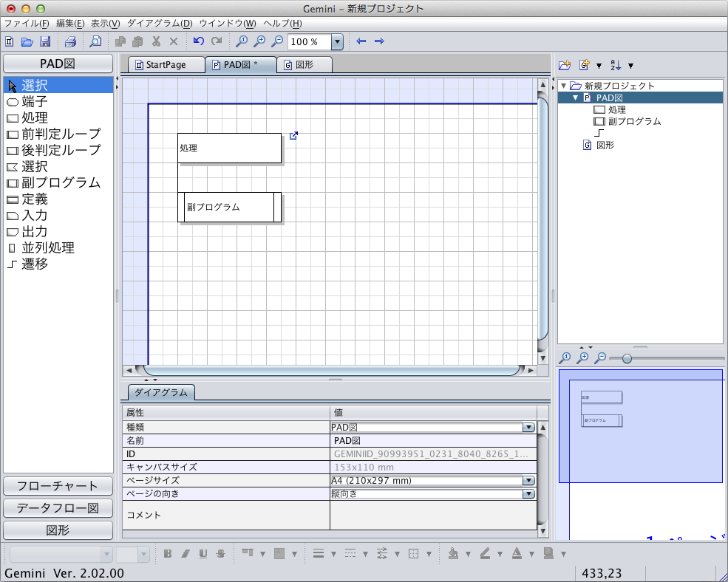Zoom out on the overview panel
Viewport: 728px width, 582px height.
(x=600, y=357)
